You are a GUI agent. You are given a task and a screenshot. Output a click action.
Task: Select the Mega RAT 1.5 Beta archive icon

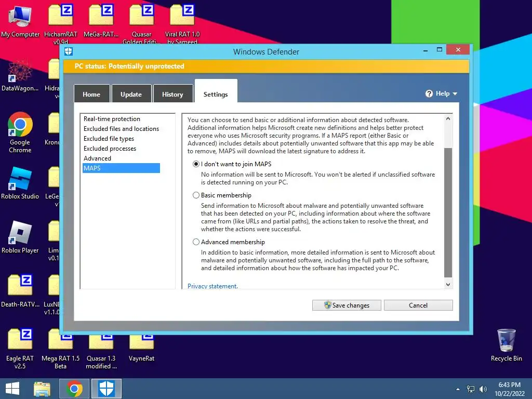point(60,351)
